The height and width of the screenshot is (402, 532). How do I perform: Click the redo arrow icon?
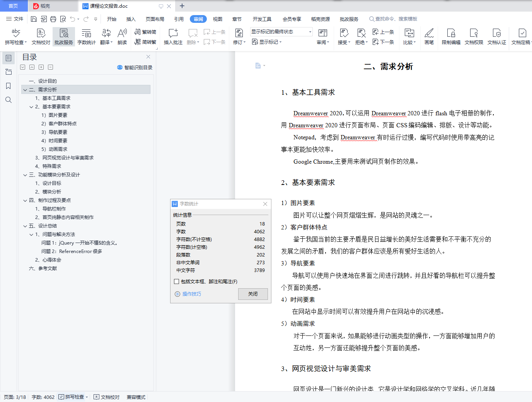pos(86,19)
